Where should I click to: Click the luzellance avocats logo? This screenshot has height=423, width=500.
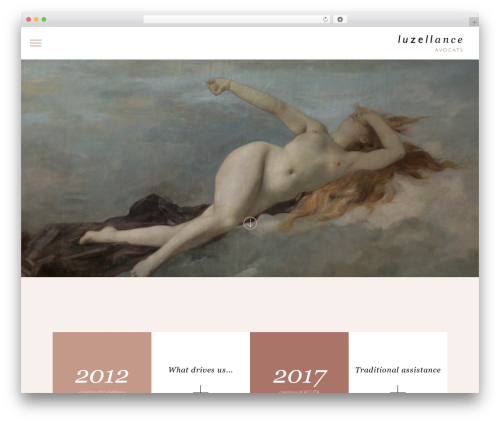pos(430,44)
